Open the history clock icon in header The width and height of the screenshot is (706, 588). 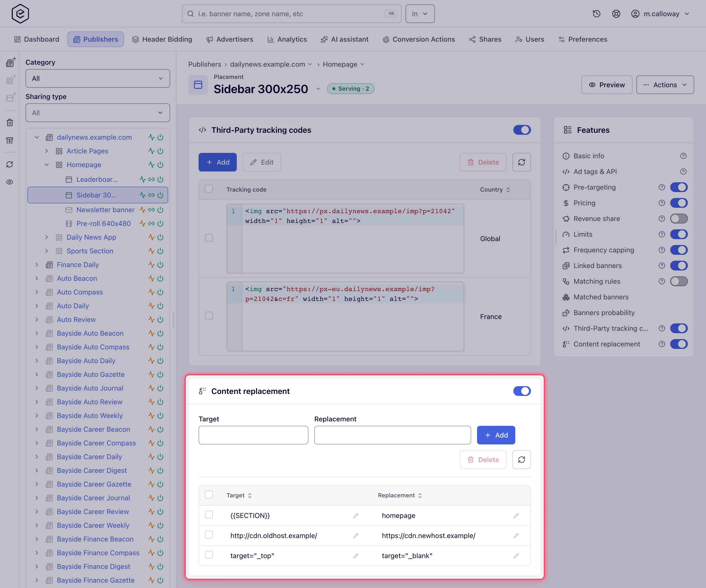click(x=596, y=14)
